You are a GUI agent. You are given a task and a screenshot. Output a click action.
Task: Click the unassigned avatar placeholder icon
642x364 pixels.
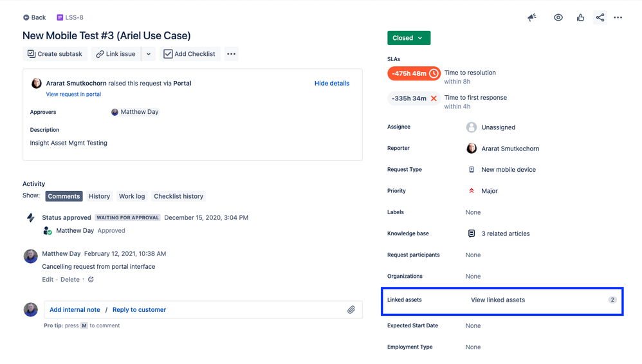coord(472,127)
